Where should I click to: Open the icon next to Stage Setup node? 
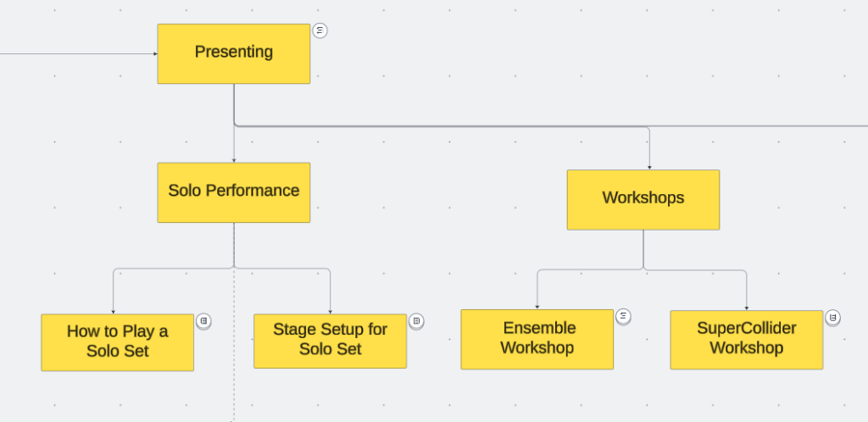tap(416, 321)
